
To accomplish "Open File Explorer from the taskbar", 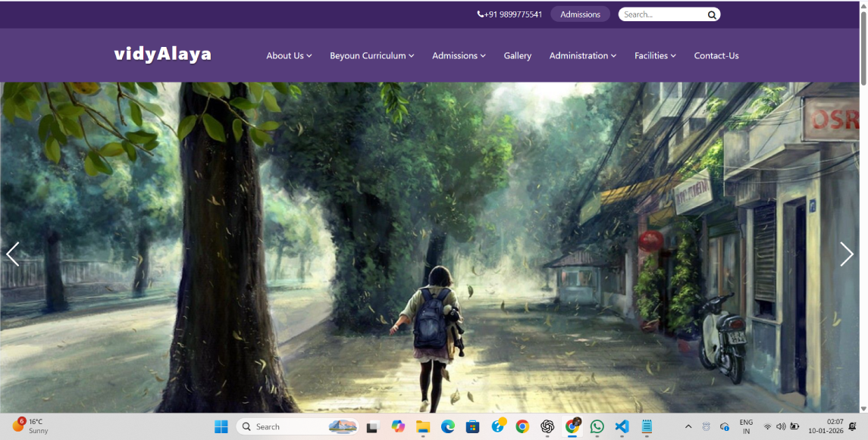I will (422, 427).
